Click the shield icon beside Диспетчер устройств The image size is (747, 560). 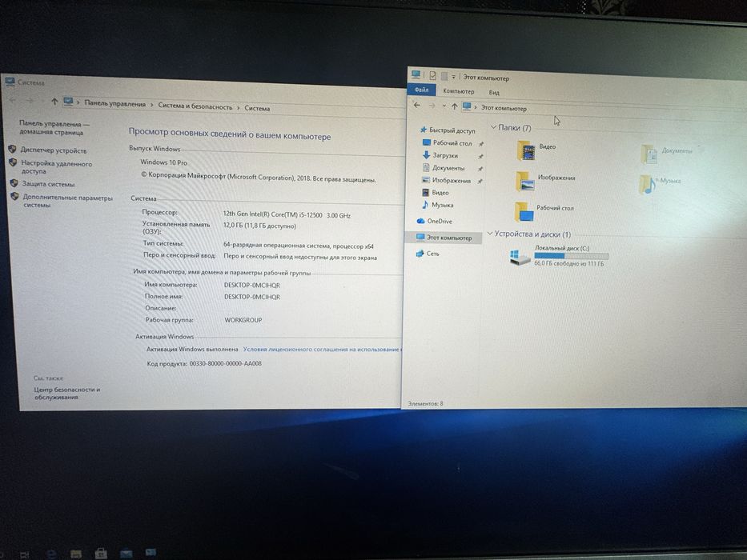tap(12, 149)
